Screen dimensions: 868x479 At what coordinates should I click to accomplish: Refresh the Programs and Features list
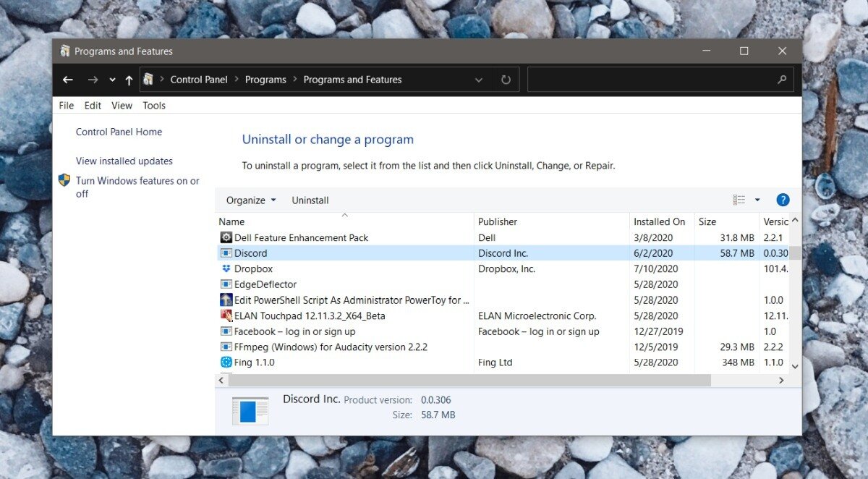(506, 80)
